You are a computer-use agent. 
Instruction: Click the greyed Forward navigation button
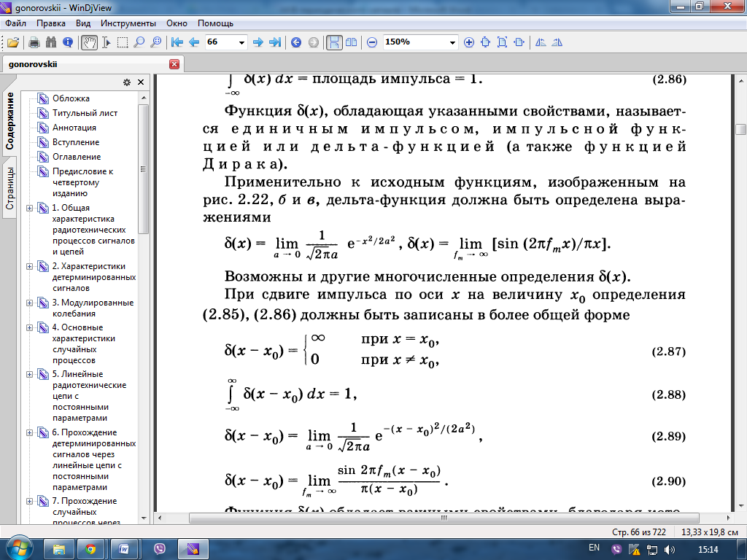tap(313, 42)
